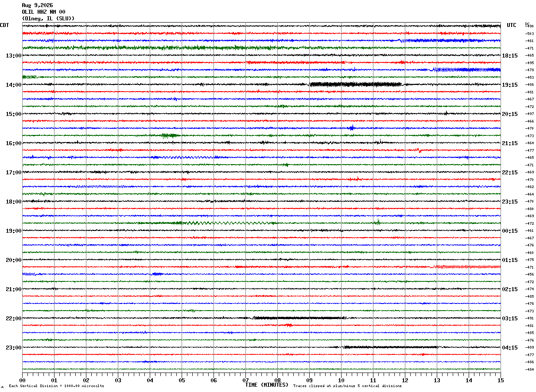Click the large black burst on 14:00 trace
536x392 pixels.
point(356,84)
